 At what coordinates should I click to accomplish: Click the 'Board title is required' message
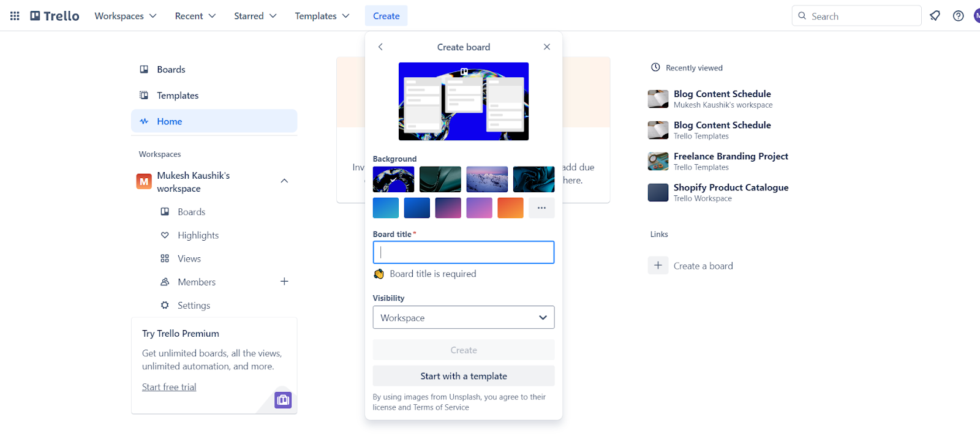coord(433,274)
